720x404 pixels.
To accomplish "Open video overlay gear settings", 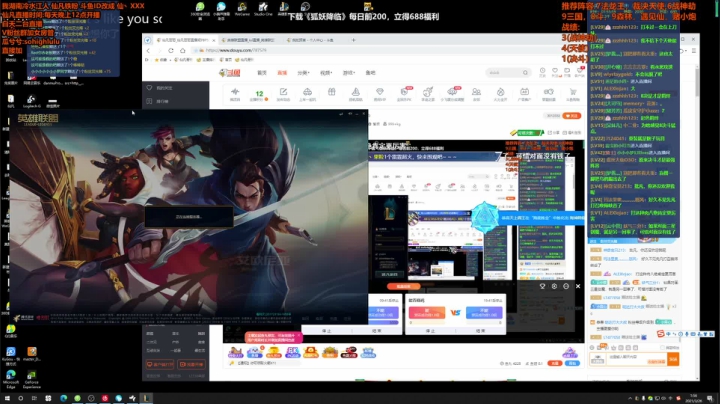I will 554,286.
